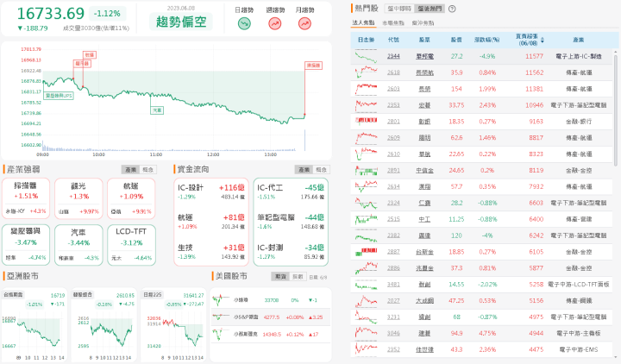Select 指數 toggle in 美國股市 section
The height and width of the screenshot is (364, 621).
298,277
